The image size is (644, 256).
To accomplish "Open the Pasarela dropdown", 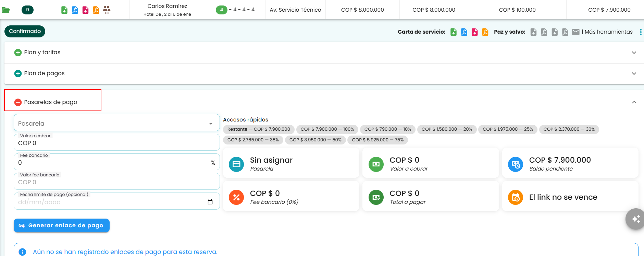I will click(x=116, y=123).
